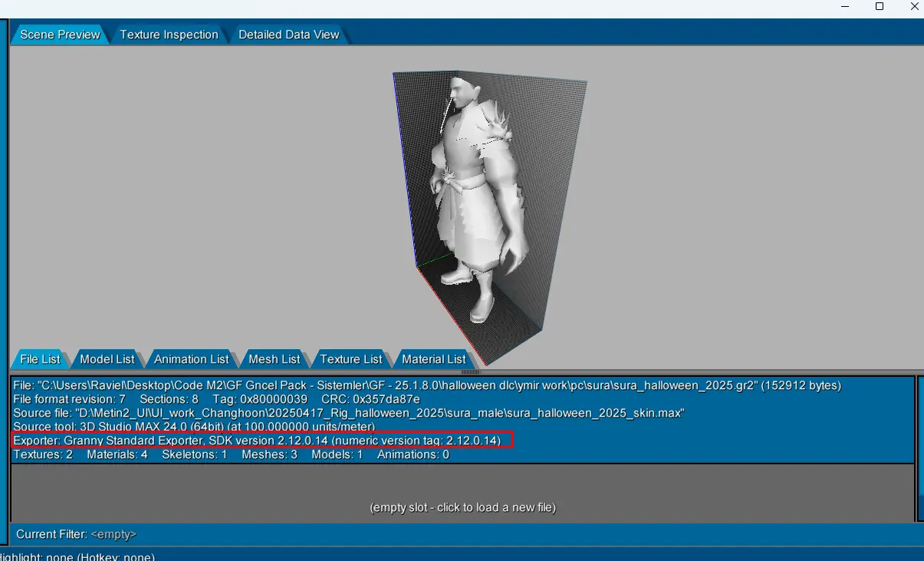Minimize the viewer window

tap(844, 7)
